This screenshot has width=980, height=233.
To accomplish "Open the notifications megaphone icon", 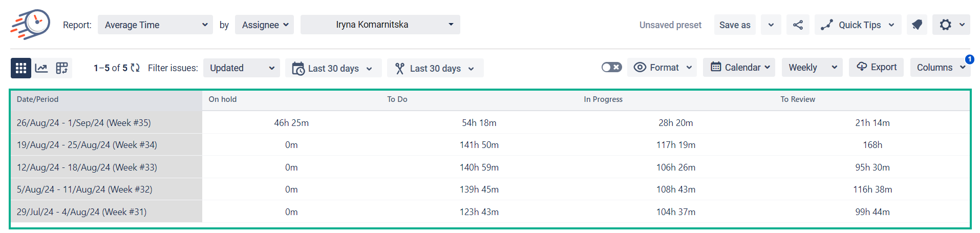I will [x=917, y=25].
